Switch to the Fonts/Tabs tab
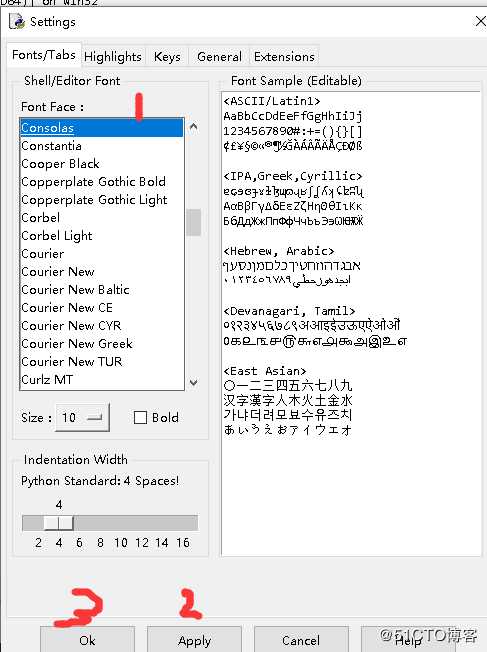Screen dimensions: 487x652 pos(44,55)
